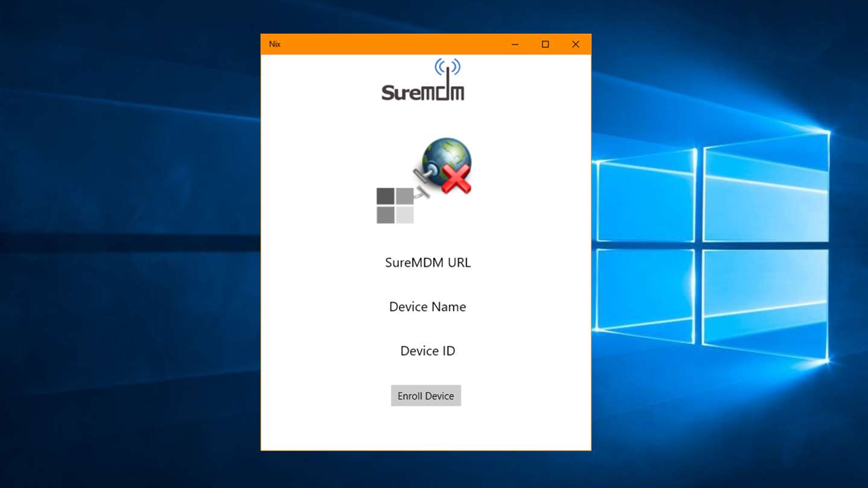The image size is (868, 488).
Task: Maximize the Nix window
Action: [546, 44]
